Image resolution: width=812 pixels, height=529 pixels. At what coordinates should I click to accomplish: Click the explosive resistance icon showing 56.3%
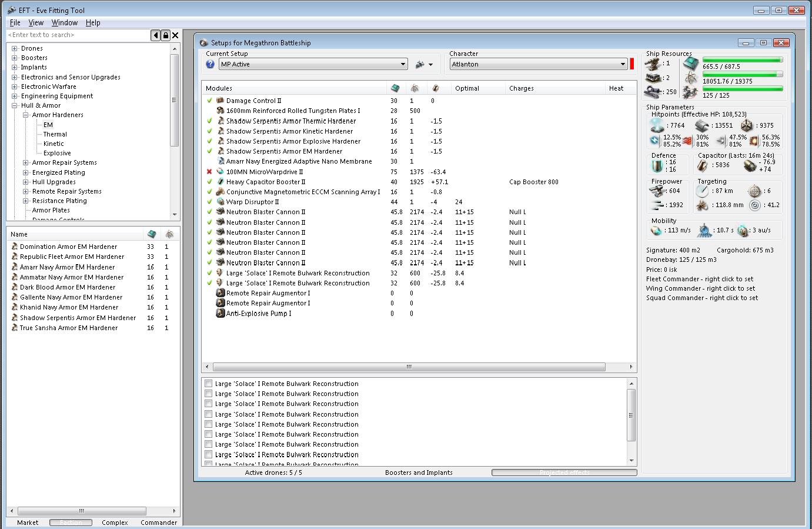[754, 141]
